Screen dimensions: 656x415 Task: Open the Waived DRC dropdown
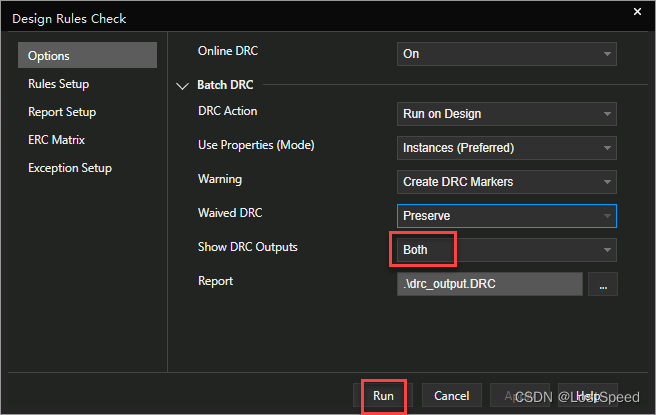pyautogui.click(x=506, y=216)
